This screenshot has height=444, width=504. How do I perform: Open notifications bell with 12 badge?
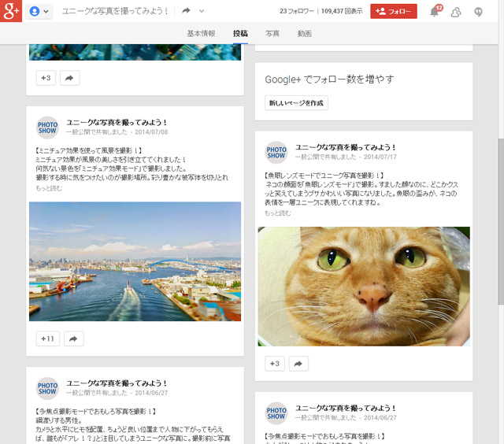435,11
